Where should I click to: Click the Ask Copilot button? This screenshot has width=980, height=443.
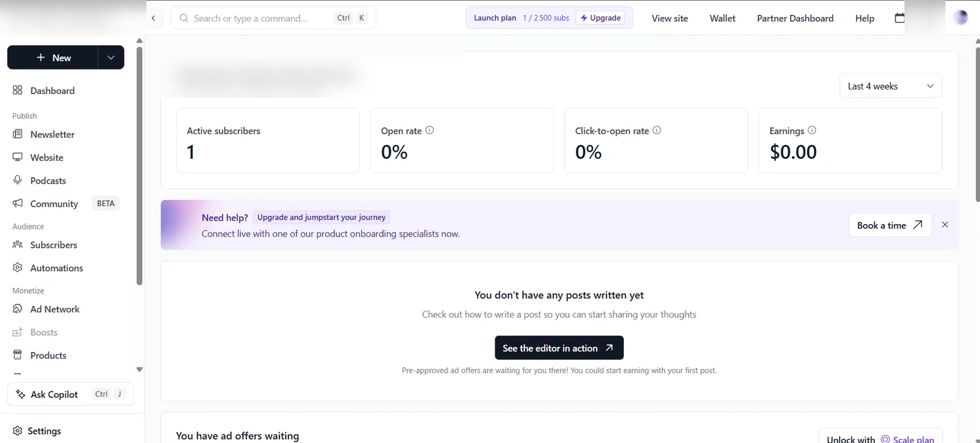(x=71, y=394)
